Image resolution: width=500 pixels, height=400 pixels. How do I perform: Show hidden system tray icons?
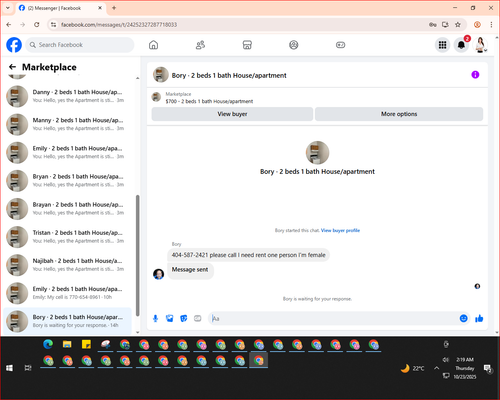pyautogui.click(x=436, y=368)
